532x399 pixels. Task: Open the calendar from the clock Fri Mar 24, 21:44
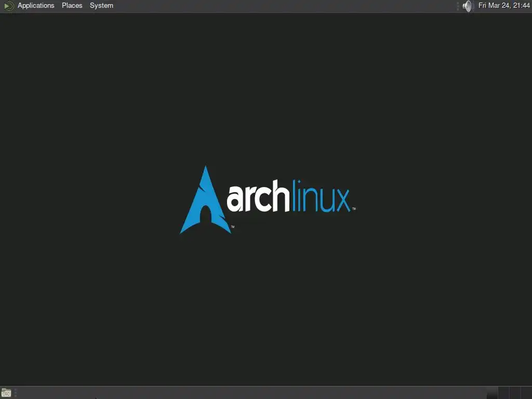point(504,5)
